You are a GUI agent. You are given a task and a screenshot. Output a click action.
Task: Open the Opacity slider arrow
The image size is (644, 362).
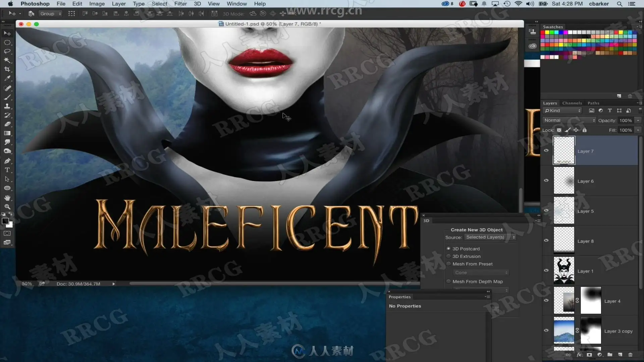(x=638, y=120)
